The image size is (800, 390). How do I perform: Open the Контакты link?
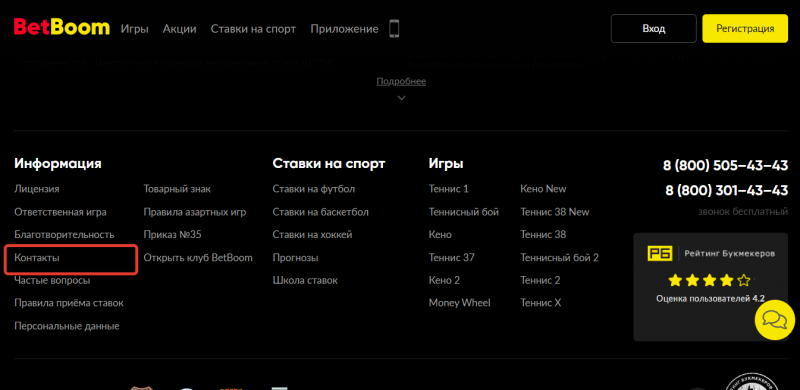point(37,258)
